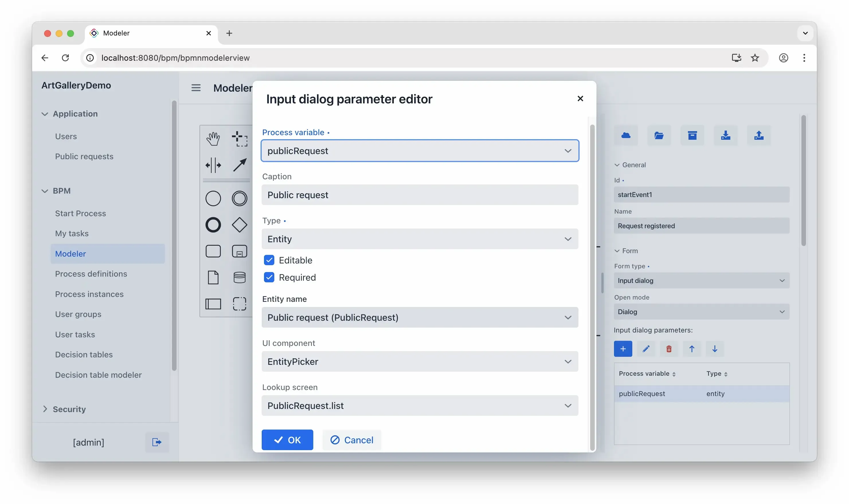Select the Hand tool in palette
Viewport: 849px width, 504px height.
213,139
